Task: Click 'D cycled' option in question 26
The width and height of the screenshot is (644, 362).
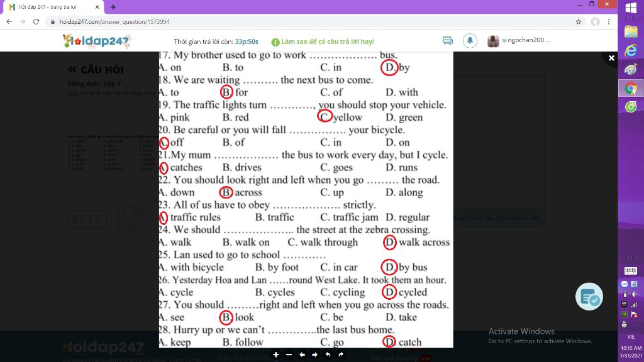Action: click(405, 292)
